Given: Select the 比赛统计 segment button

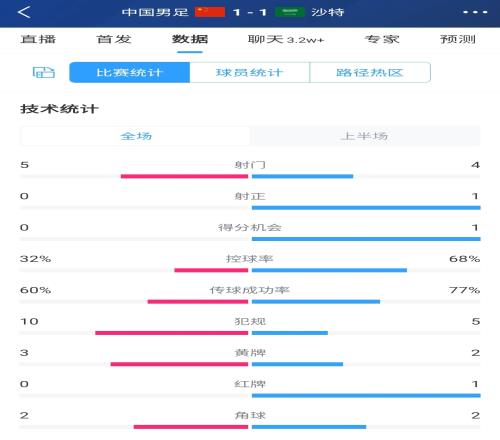Looking at the screenshot, I should [130, 72].
